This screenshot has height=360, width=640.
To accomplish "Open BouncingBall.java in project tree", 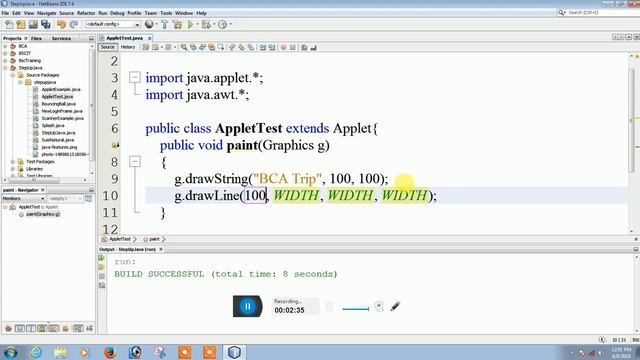I will [58, 104].
